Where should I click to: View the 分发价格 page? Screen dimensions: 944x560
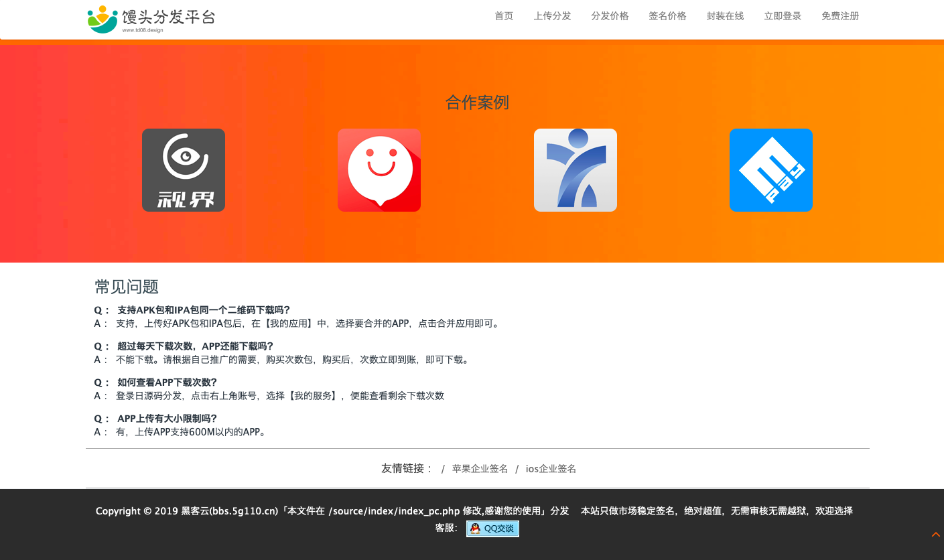coord(610,16)
